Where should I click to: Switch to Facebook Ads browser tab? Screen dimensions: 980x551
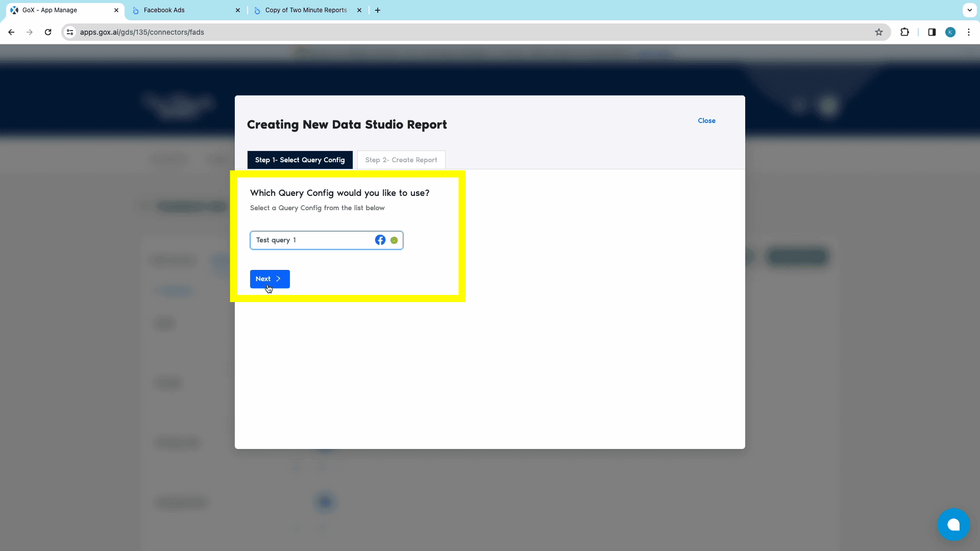pos(186,10)
